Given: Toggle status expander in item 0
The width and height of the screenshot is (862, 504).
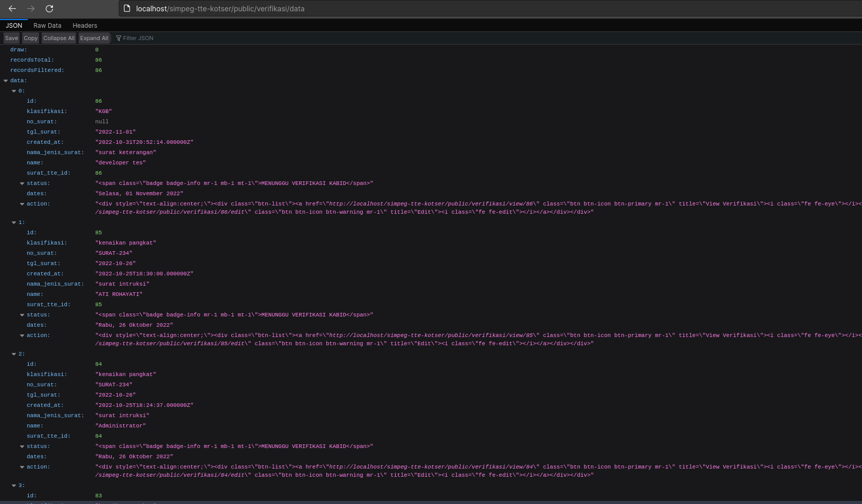Looking at the screenshot, I should [x=22, y=183].
